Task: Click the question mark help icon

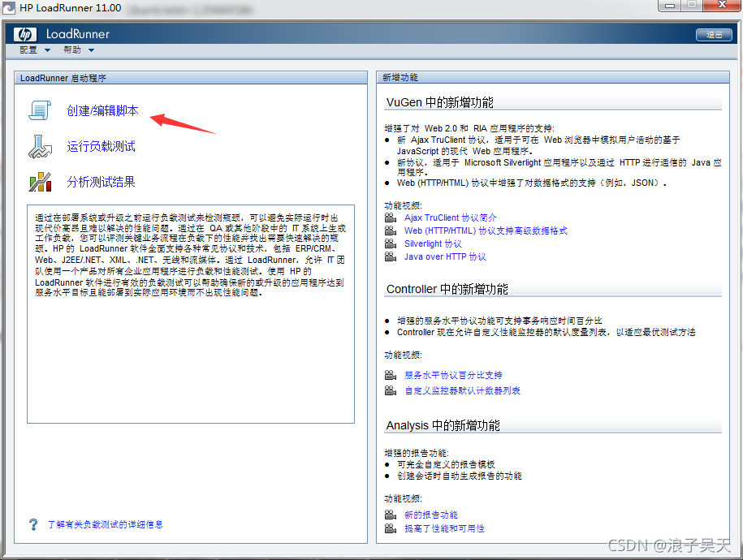Action: click(33, 524)
